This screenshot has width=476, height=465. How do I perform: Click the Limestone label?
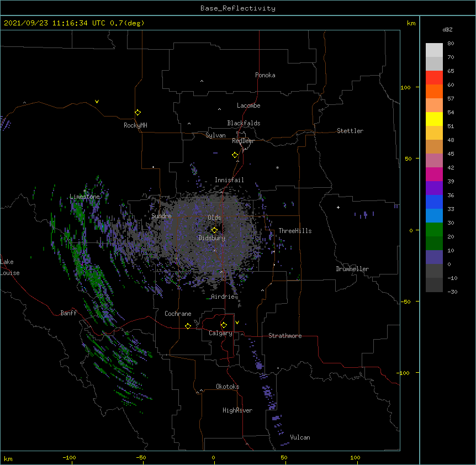(x=84, y=197)
